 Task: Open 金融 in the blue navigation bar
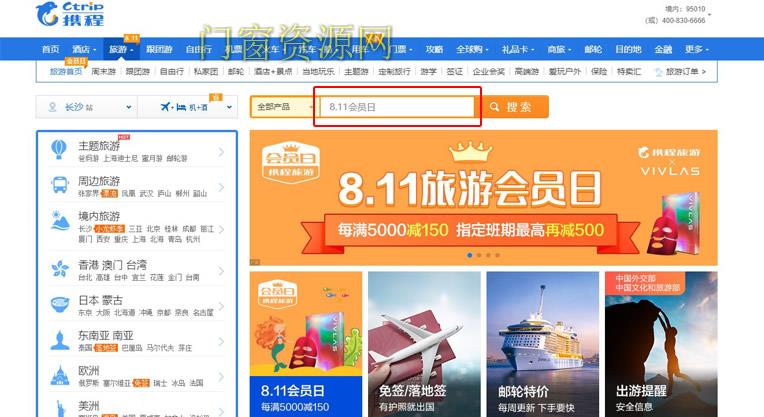(x=663, y=49)
